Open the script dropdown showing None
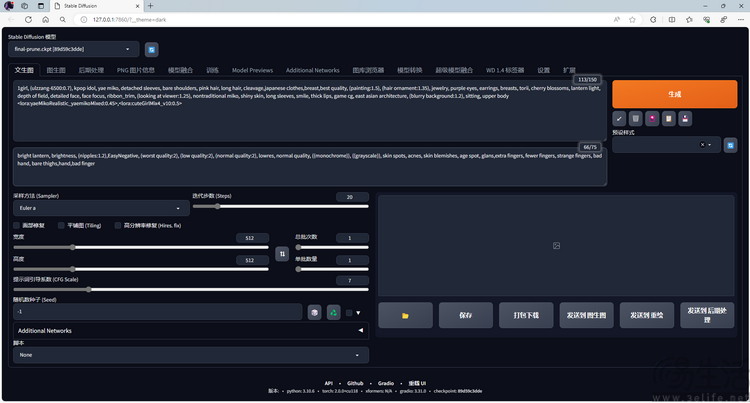750x403 pixels. pos(191,355)
